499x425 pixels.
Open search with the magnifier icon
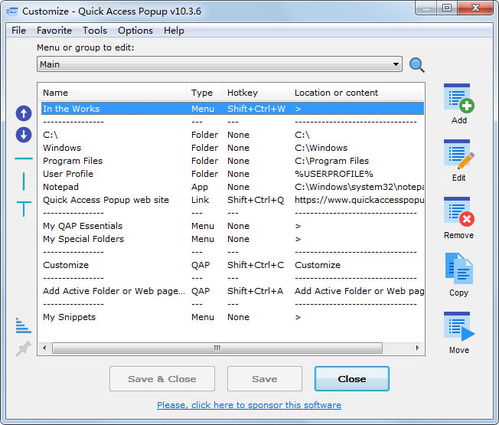tap(417, 65)
